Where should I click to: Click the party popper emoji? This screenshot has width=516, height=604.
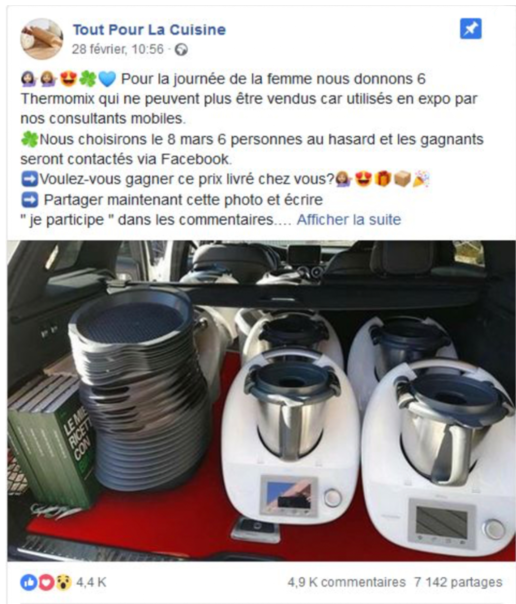[x=421, y=179]
